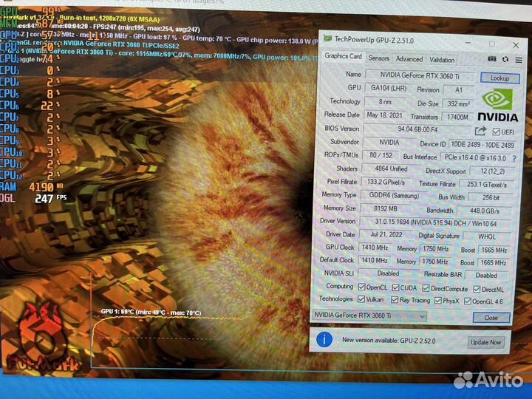Click the GPU-Z title bar app icon
This screenshot has height=399, width=532.
point(327,39)
